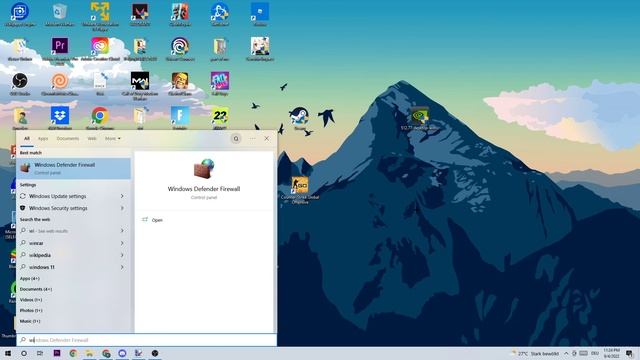Viewport: 640px width, 360px height.
Task: Select Windows Defender Firewall best match
Action: tap(73, 168)
